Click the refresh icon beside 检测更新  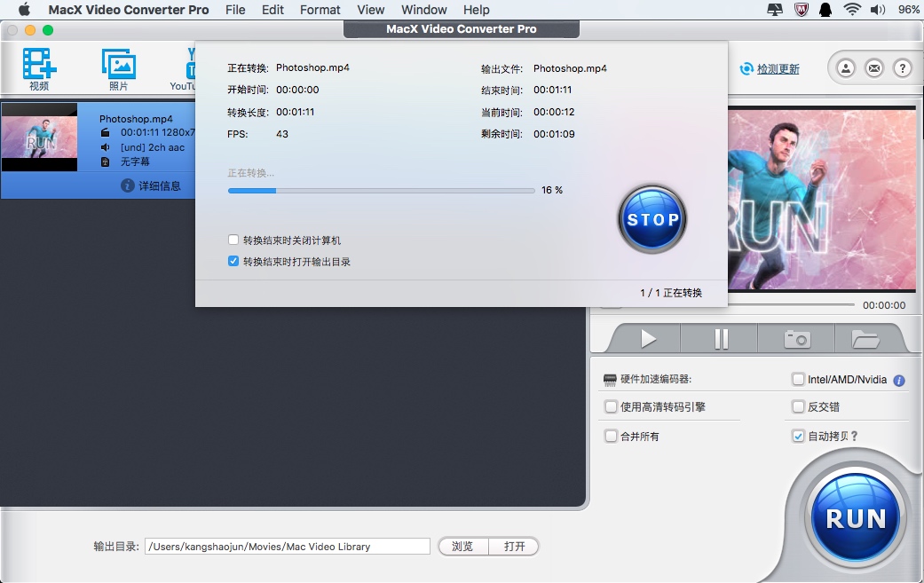coord(746,69)
